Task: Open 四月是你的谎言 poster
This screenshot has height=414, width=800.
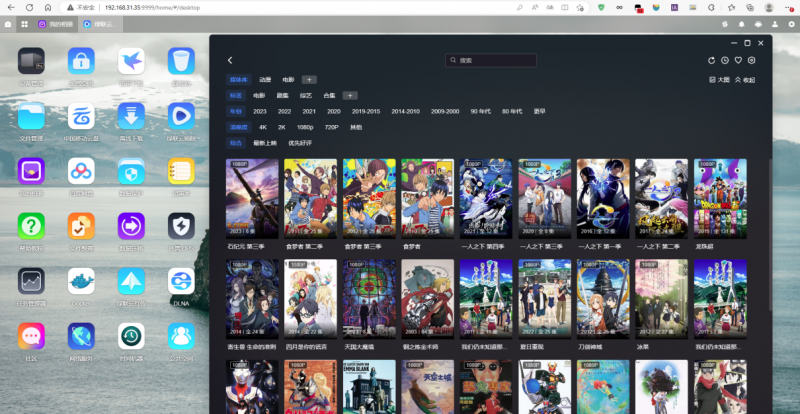Action: point(311,299)
